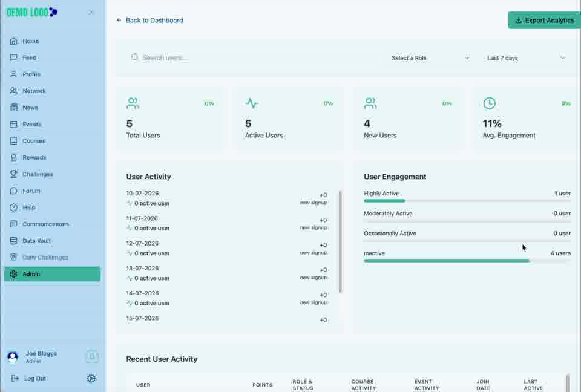This screenshot has width=581, height=392.
Task: Click the Moderately Active progress bar
Action: [467, 221]
